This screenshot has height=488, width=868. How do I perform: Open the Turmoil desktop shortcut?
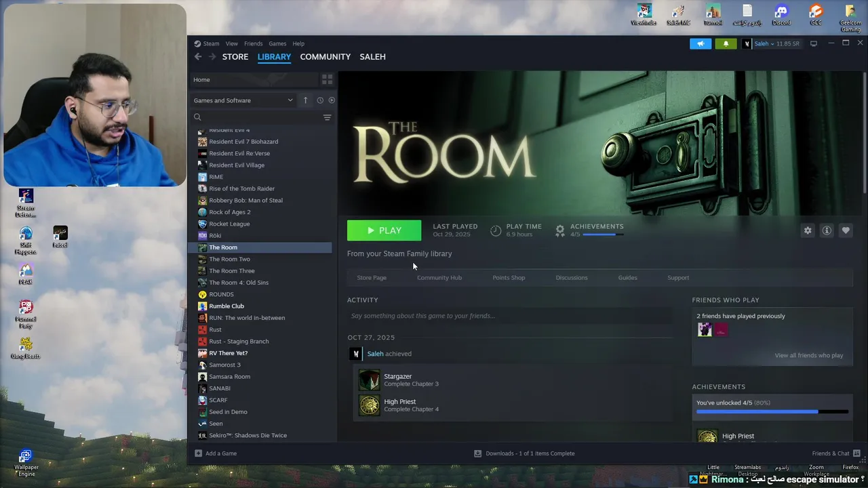pos(713,15)
